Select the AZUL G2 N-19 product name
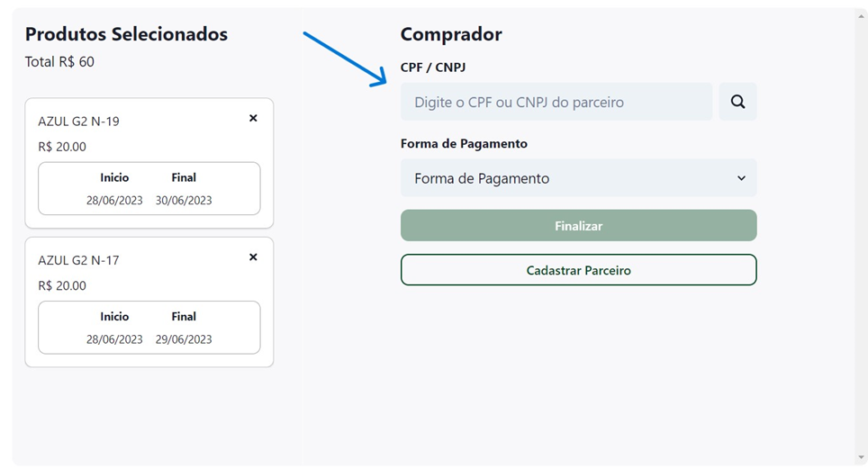This screenshot has height=469, width=868. pyautogui.click(x=78, y=122)
